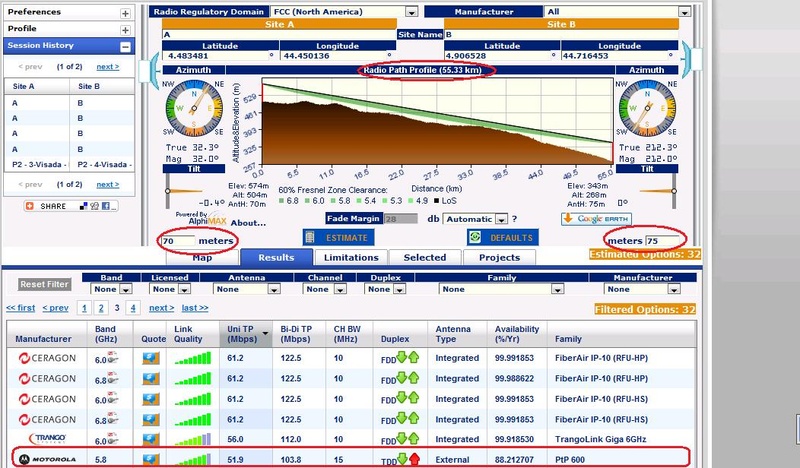
Task: Click licensed band icon beside Trango 6.0
Action: (113, 439)
